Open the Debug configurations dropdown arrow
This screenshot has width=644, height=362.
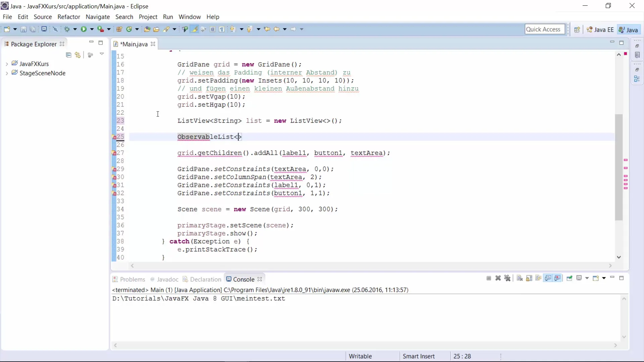pyautogui.click(x=75, y=29)
